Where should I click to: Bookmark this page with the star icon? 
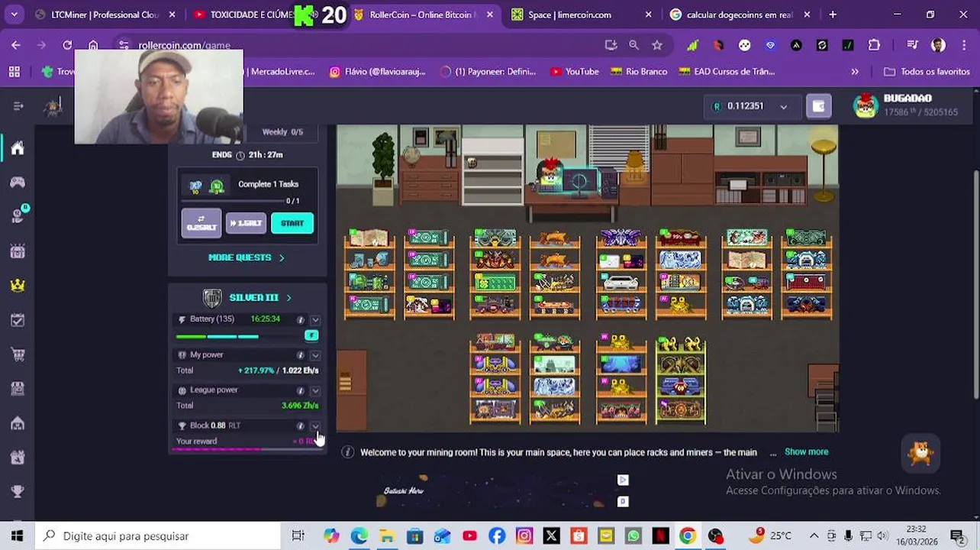657,45
